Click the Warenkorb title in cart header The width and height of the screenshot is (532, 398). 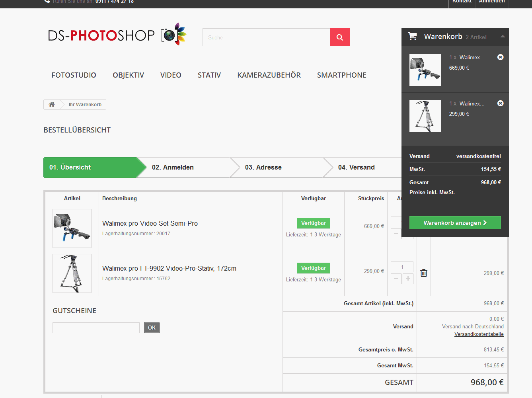[443, 37]
